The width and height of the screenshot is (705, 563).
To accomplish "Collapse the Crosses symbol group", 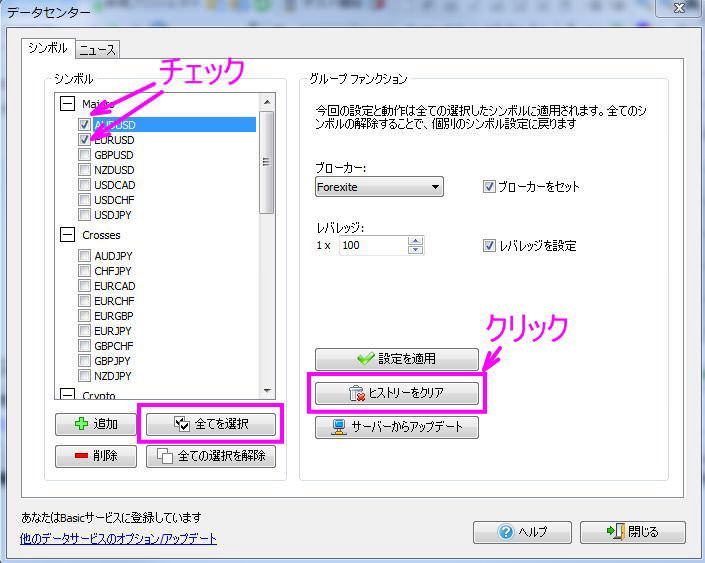I will [x=67, y=235].
